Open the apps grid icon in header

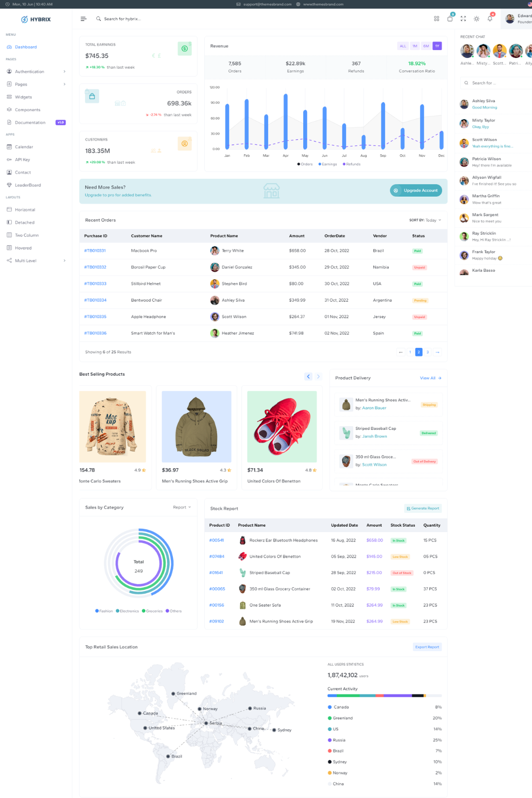coord(437,19)
